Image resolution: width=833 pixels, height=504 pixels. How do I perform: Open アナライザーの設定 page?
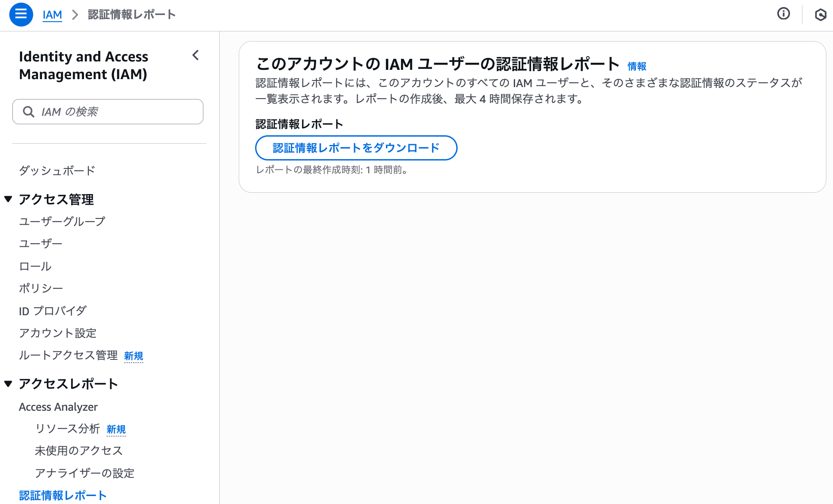84,473
